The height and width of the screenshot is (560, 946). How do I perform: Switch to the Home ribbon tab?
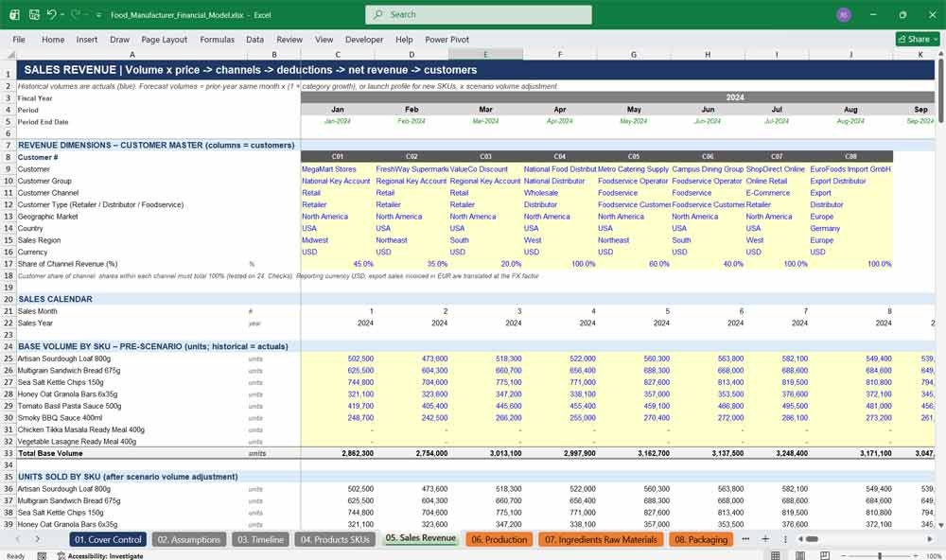[53, 39]
